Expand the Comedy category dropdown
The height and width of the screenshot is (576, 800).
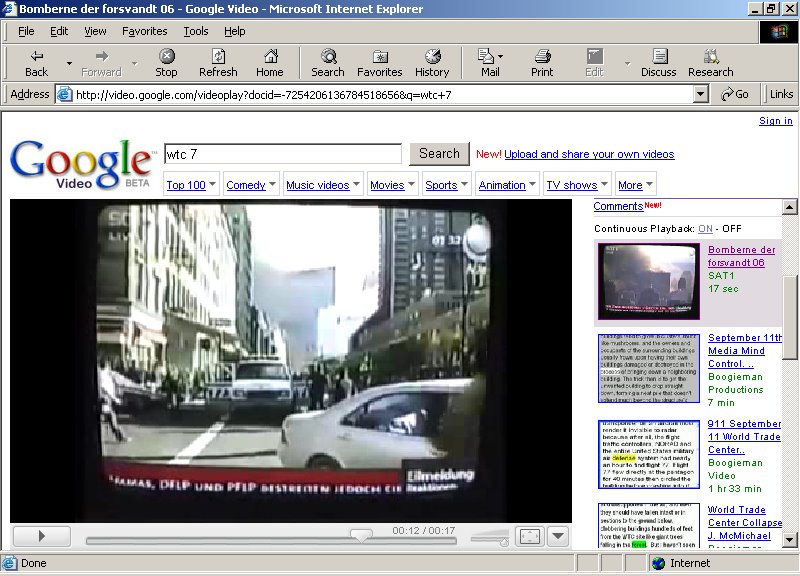(272, 184)
